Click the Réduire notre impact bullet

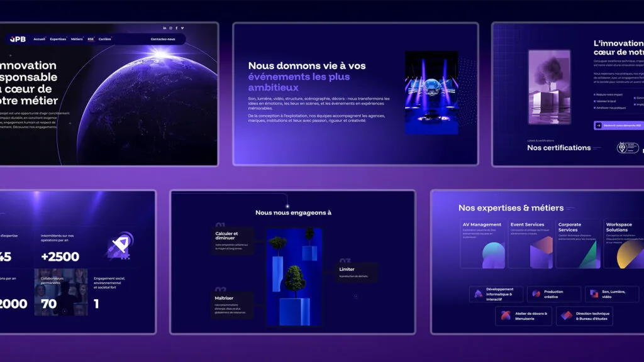click(x=609, y=94)
